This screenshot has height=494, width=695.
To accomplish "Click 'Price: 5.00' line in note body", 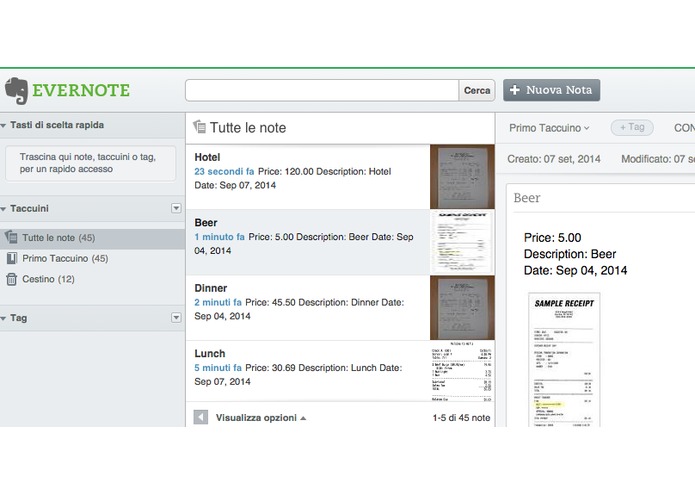I will (x=552, y=238).
